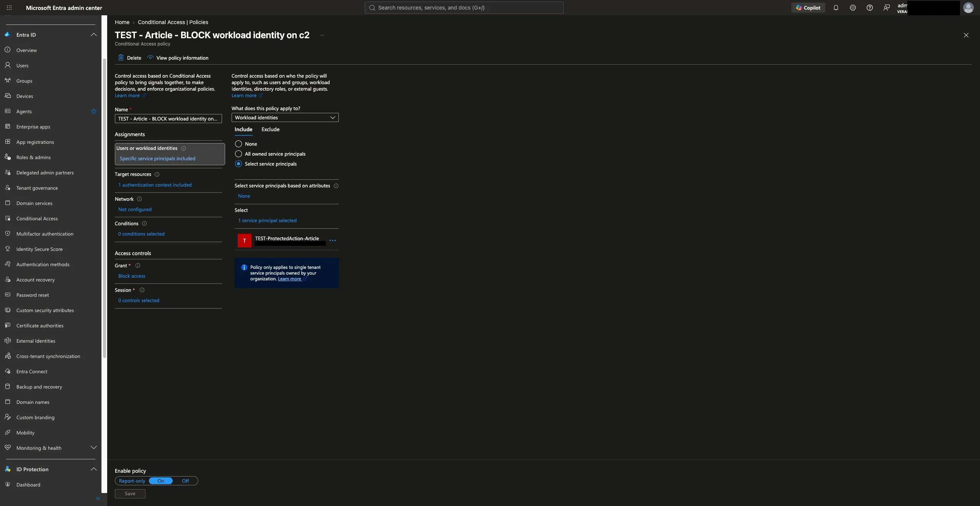Viewport: 980px width, 506px height.
Task: Choose Select service principals radio option
Action: [x=238, y=164]
